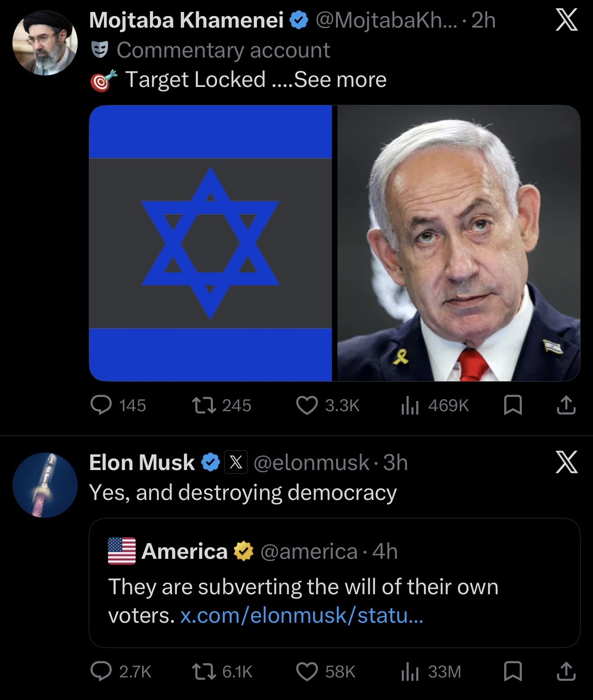Expand post text with See more
Screen dimensions: 593x700
(340, 80)
